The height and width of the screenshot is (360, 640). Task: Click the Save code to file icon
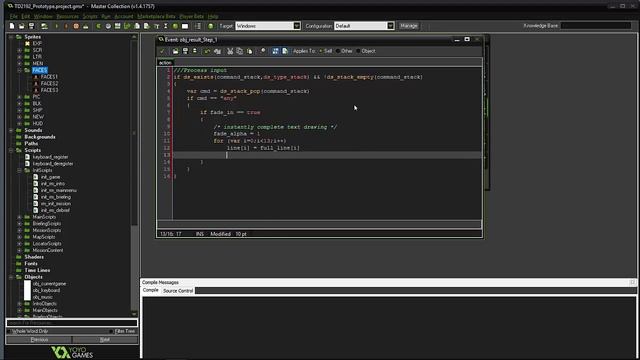click(185, 51)
